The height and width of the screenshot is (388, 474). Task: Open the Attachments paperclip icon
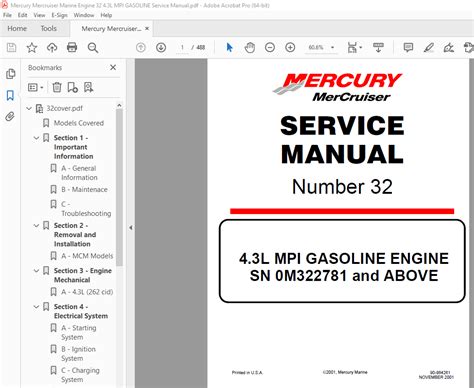[10, 117]
